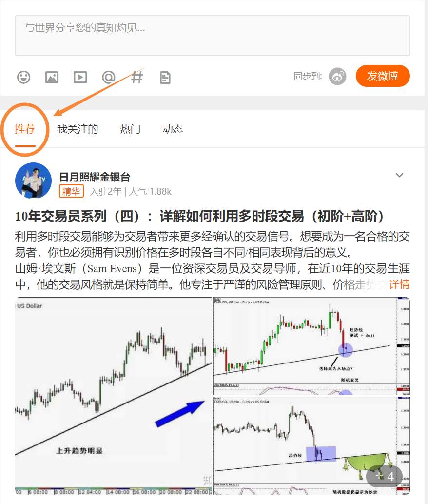The image size is (428, 504).
Task: Open the uptrend chart thumbnail on left
Action: [114, 396]
